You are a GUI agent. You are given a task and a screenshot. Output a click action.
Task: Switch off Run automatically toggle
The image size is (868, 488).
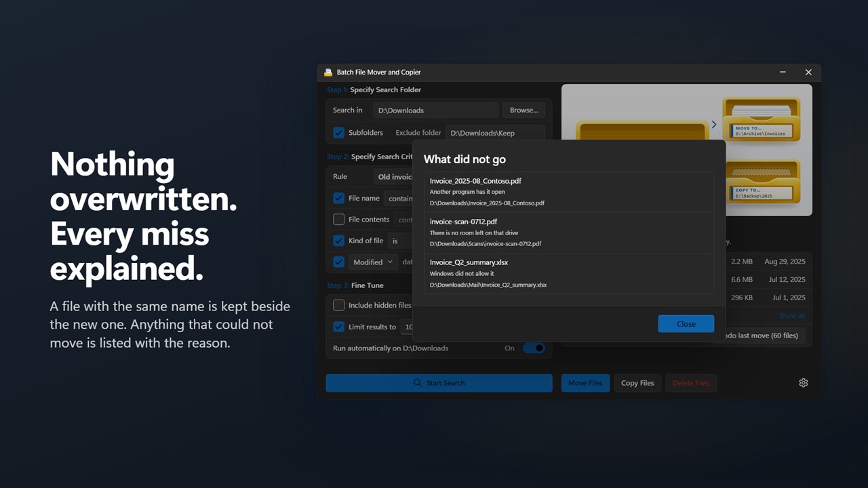click(x=534, y=348)
